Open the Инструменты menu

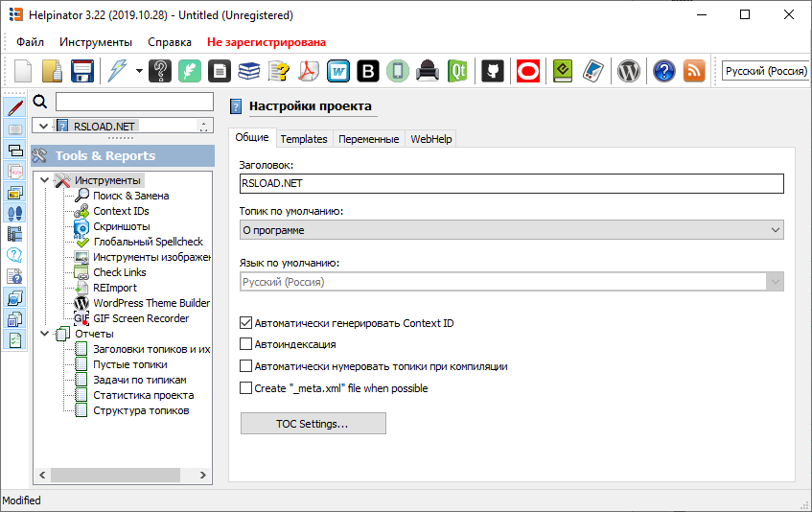96,42
